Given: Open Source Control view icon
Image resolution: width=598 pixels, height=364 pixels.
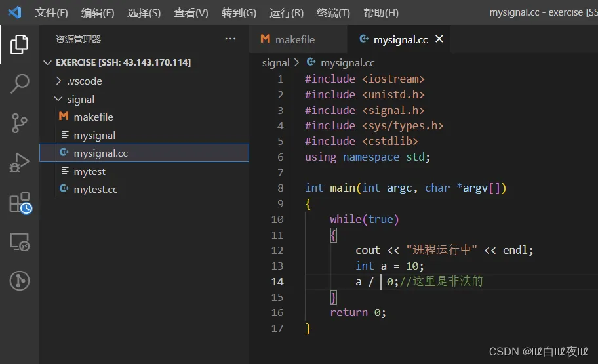Looking at the screenshot, I should coord(19,123).
